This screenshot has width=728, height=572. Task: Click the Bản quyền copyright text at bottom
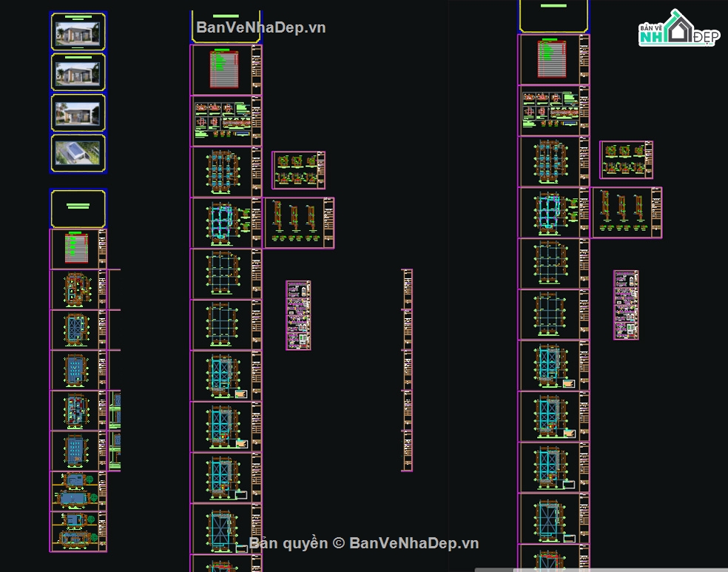point(364,543)
